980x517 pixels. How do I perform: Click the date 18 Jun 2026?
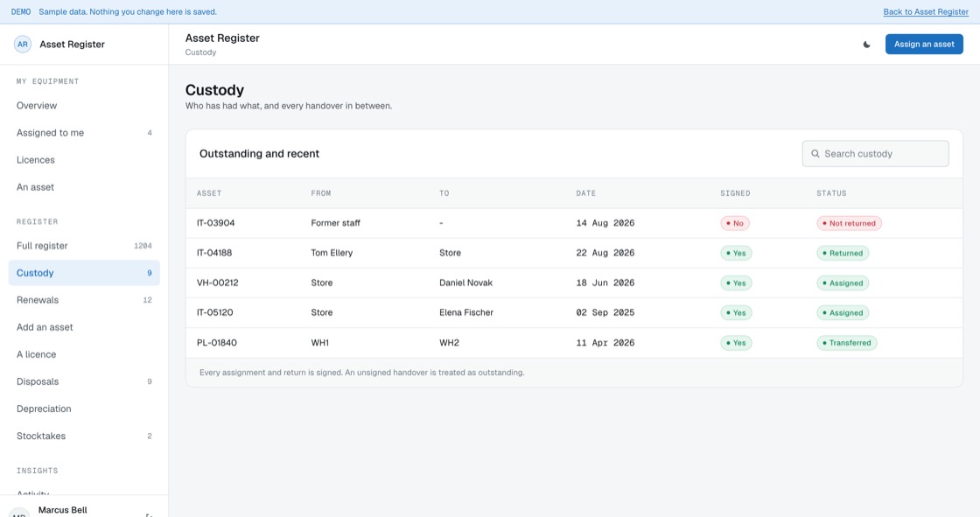[x=605, y=283]
